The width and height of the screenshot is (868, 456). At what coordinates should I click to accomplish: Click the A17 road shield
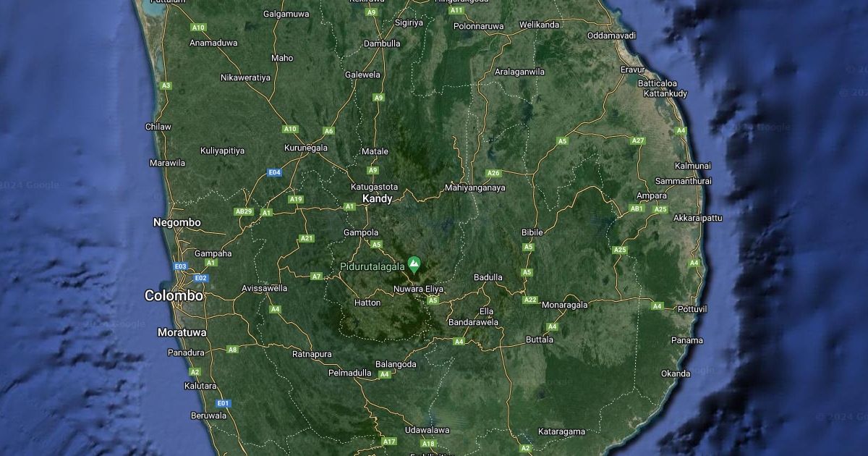pyautogui.click(x=389, y=442)
